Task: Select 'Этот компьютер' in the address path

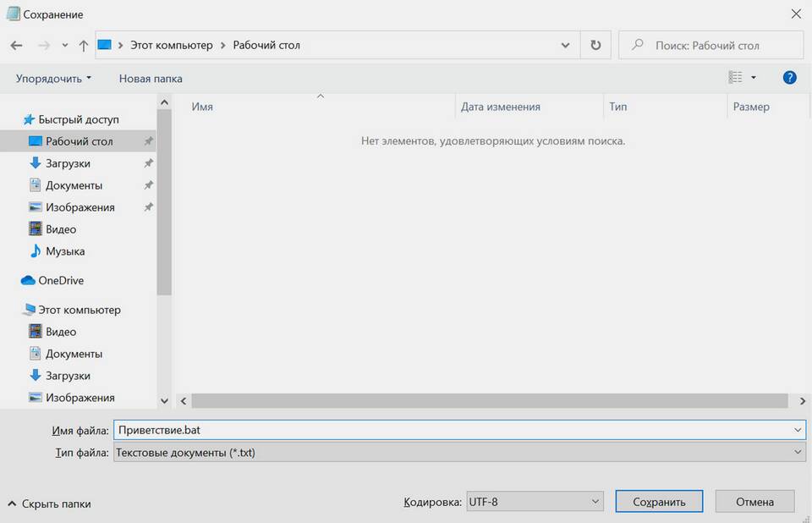Action: tap(172, 45)
